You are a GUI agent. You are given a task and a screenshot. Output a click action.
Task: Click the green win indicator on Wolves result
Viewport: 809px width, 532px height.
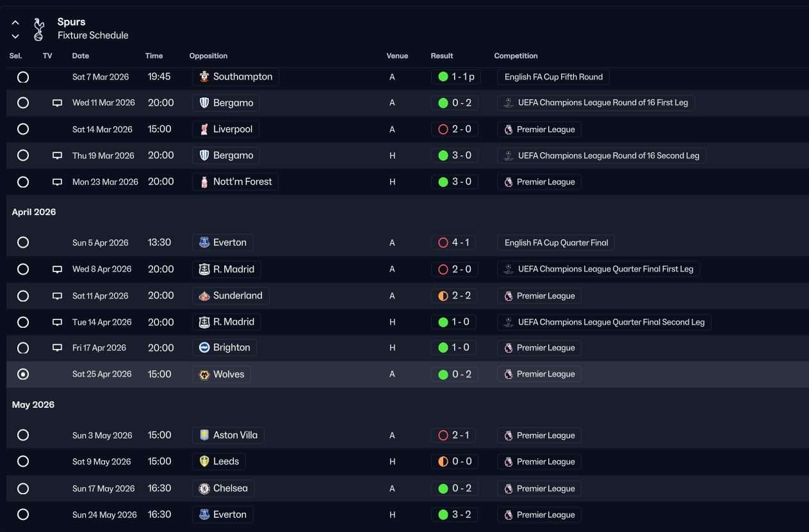(x=443, y=375)
